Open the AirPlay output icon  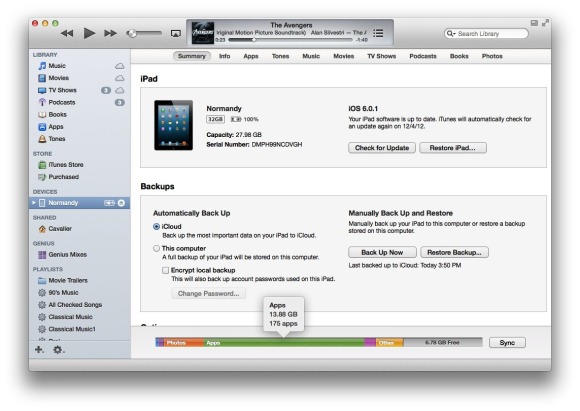(x=176, y=34)
